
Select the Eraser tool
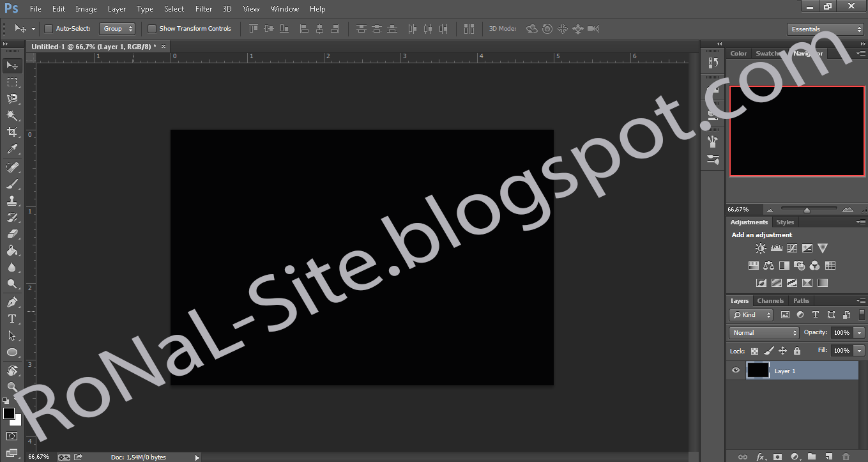(12, 234)
